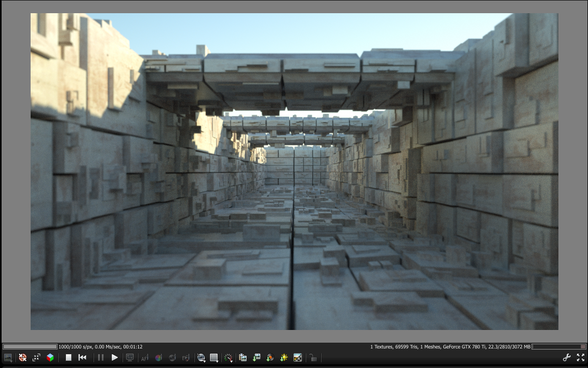The height and width of the screenshot is (368, 588).
Task: Click the 'GeForce GTX 780 Ti' status text
Action: (x=464, y=347)
